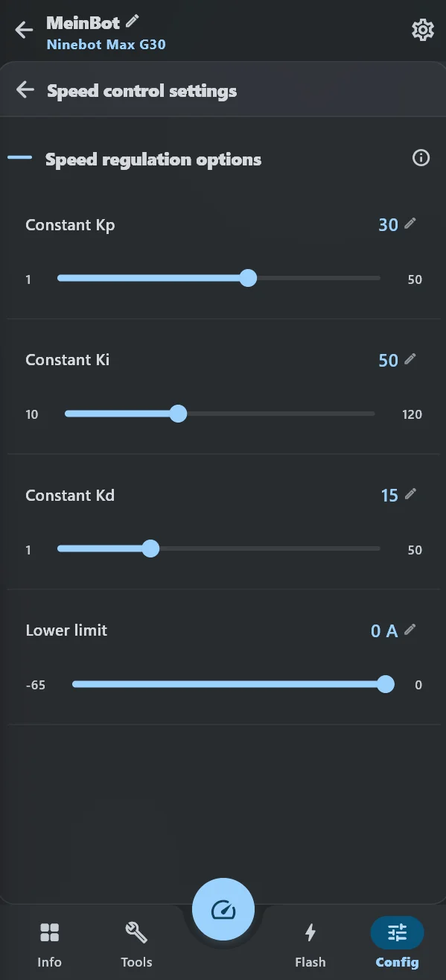
Task: Edit the MeinBot name with pencil icon
Action: [133, 21]
